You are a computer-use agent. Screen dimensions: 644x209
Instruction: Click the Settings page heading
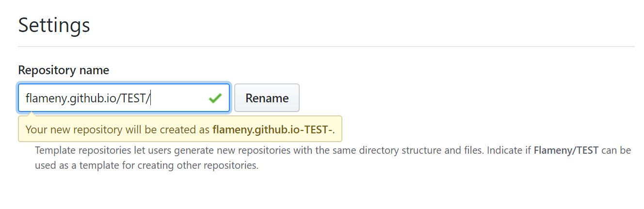click(x=54, y=25)
